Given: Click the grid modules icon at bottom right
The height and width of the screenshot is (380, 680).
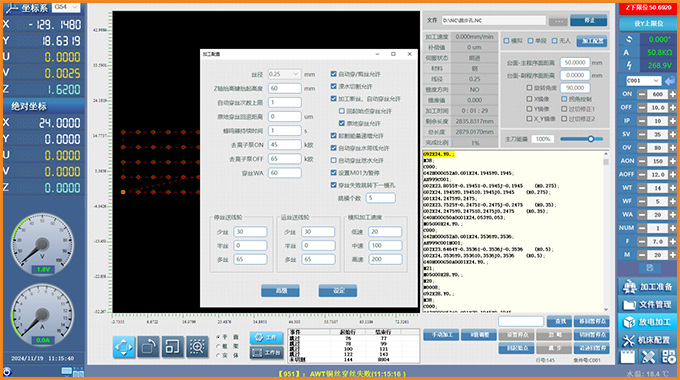Looking at the screenshot, I should (668, 357).
